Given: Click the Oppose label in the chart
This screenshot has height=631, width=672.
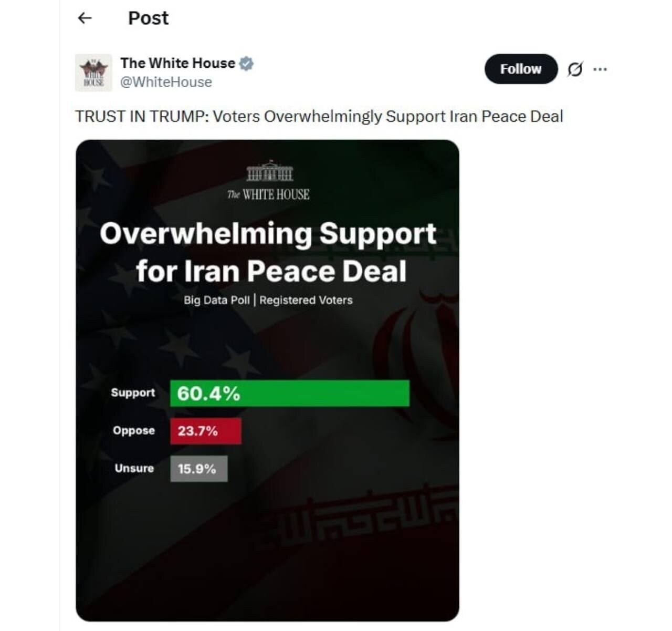Looking at the screenshot, I should (x=134, y=431).
